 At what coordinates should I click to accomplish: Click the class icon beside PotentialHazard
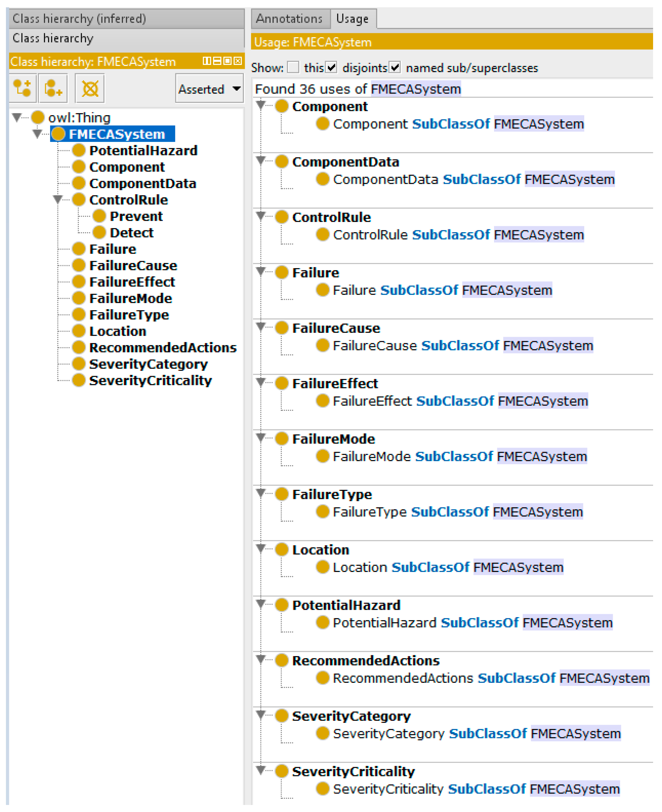pyautogui.click(x=79, y=150)
